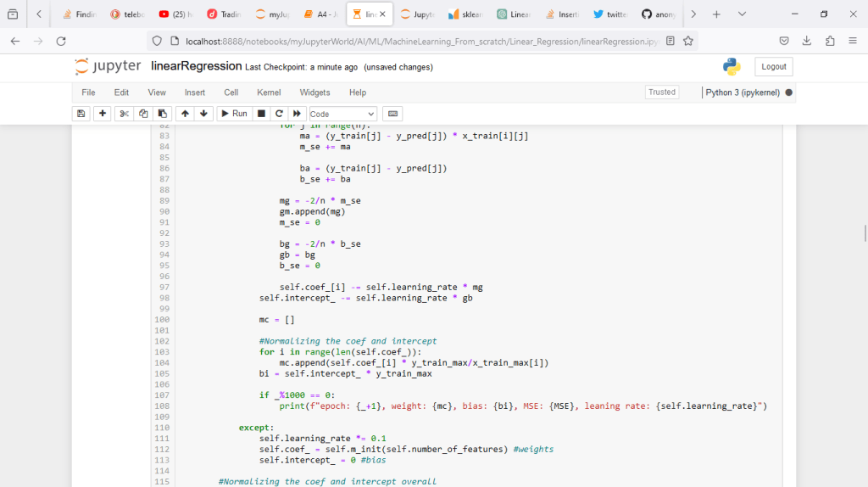Copy selected cells in notebook toolbar
The height and width of the screenshot is (487, 868).
[x=143, y=114]
